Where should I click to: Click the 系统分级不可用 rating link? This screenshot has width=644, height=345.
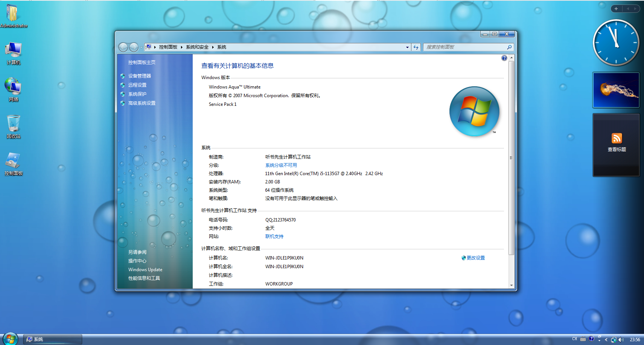[x=281, y=165]
